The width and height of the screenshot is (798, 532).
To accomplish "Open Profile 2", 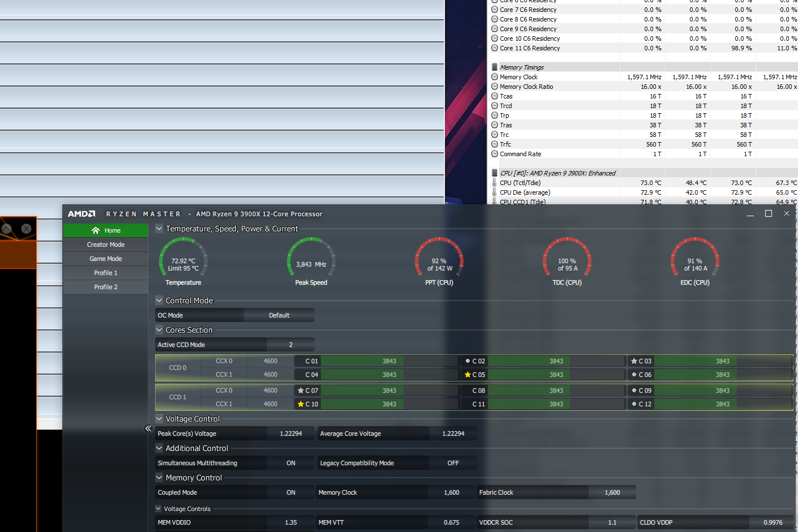I will 106,287.
